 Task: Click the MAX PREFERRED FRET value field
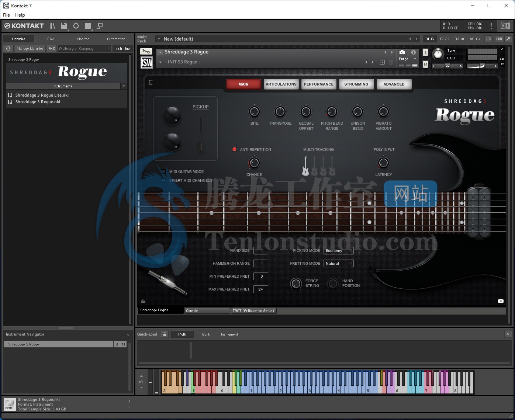coord(261,289)
